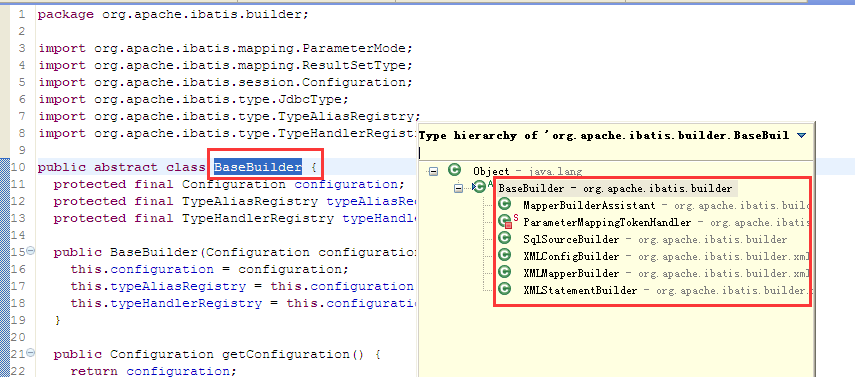Screen dimensions: 855x377
Task: Select XMLStatementBuilder in the type hierarchy
Action: [x=580, y=291]
